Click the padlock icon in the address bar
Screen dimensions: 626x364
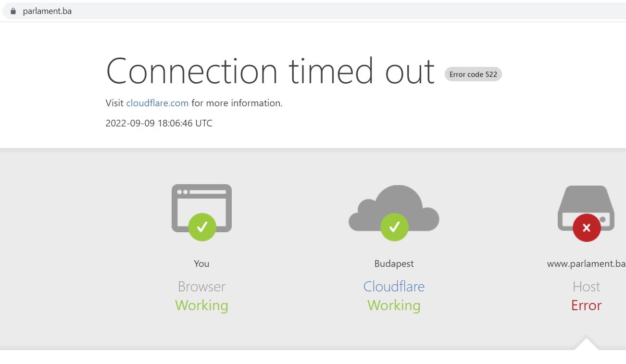(13, 11)
